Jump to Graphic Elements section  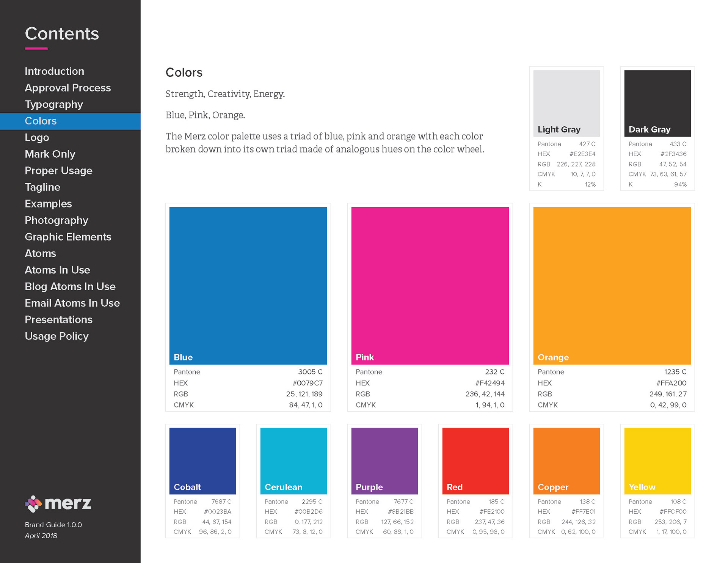click(x=67, y=237)
